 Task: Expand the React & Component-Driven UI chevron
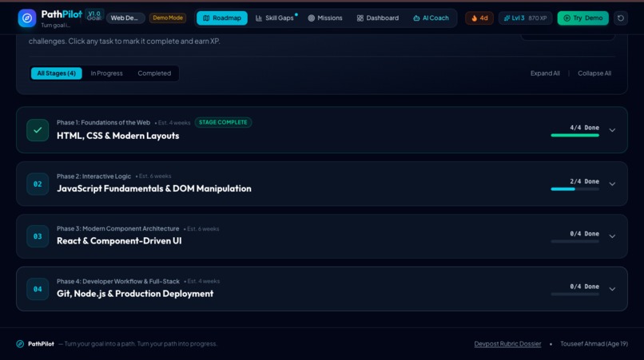612,236
